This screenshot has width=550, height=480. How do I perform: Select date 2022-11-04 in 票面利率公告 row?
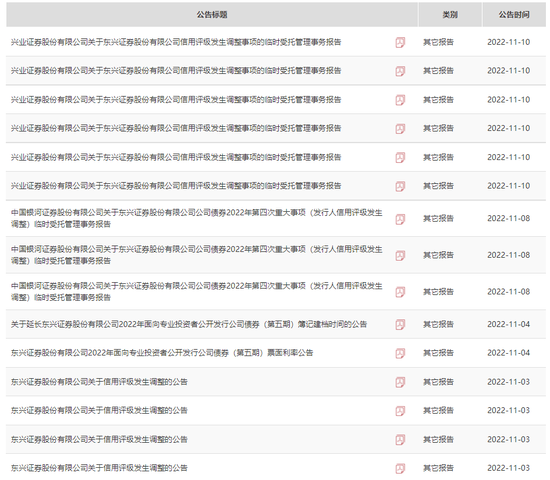pyautogui.click(x=509, y=353)
